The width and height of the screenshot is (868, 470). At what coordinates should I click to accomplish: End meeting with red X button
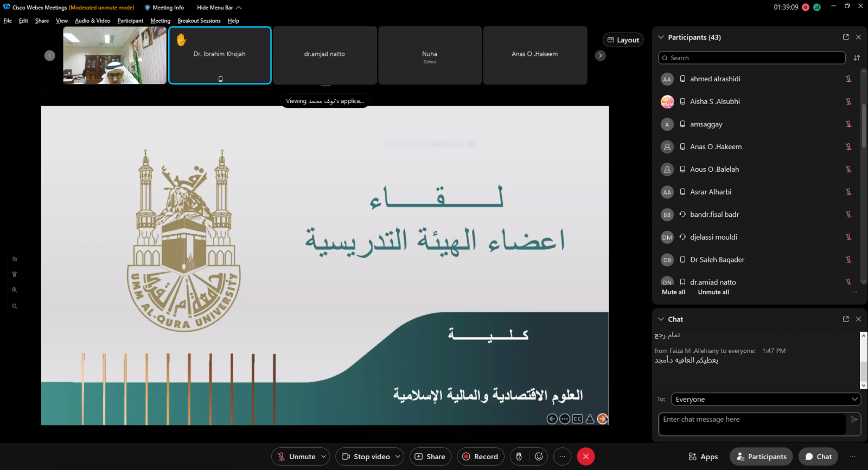(x=586, y=456)
